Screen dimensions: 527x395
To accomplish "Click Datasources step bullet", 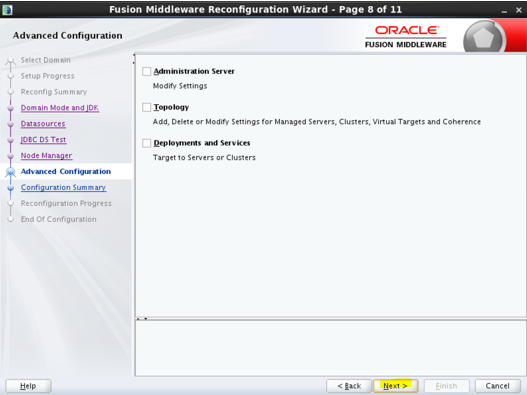I will (10, 124).
